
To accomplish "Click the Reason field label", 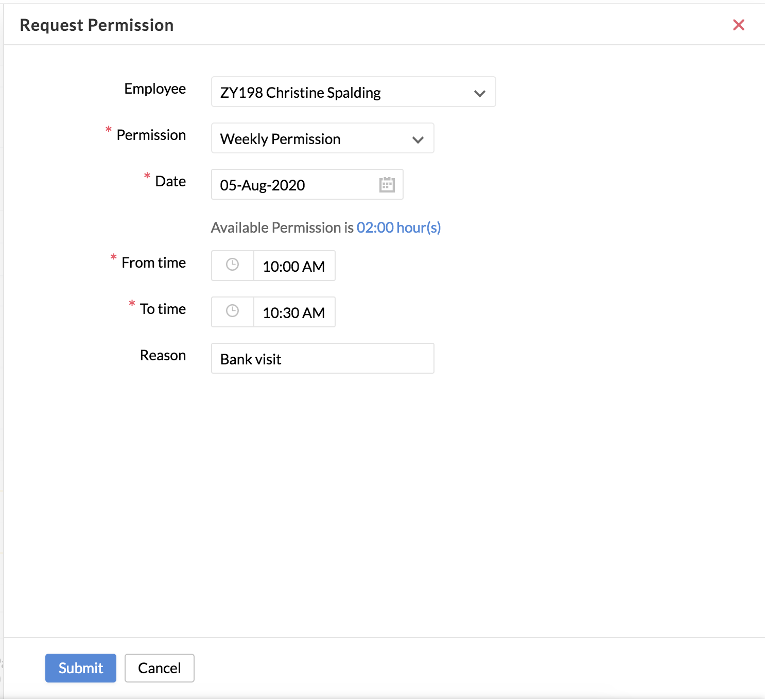I will pyautogui.click(x=163, y=356).
